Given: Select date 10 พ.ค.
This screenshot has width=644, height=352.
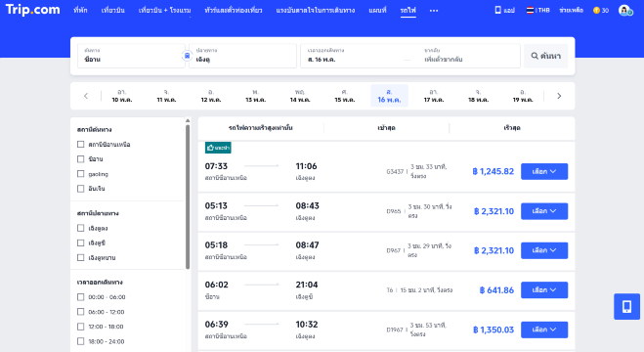Looking at the screenshot, I should tap(122, 96).
